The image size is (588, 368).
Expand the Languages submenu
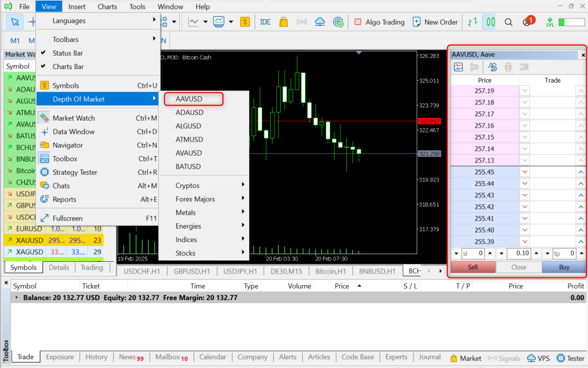click(98, 21)
